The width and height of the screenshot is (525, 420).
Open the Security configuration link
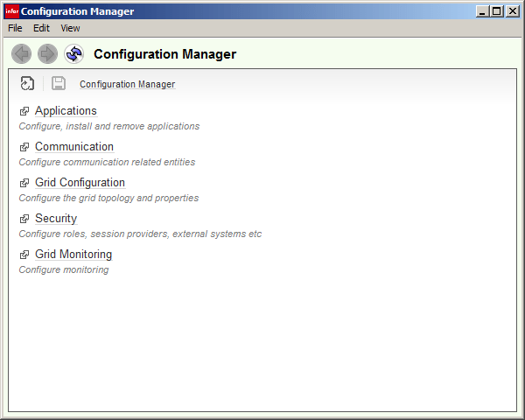[x=56, y=219]
